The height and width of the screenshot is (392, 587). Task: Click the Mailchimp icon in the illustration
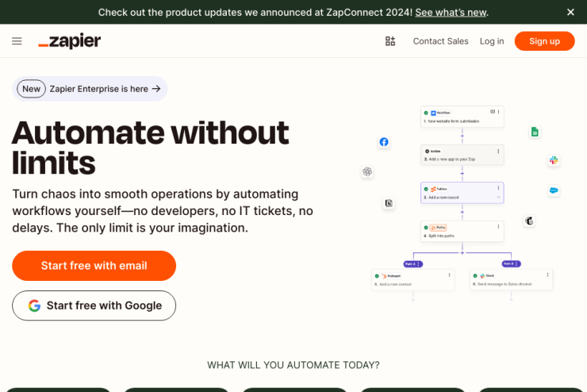click(529, 221)
